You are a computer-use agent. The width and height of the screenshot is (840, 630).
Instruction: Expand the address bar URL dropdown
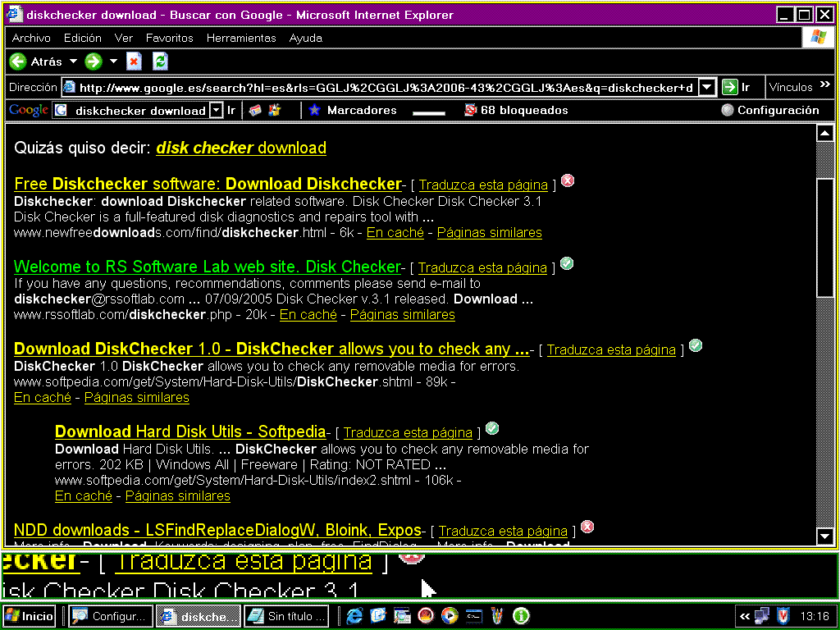[x=707, y=87]
